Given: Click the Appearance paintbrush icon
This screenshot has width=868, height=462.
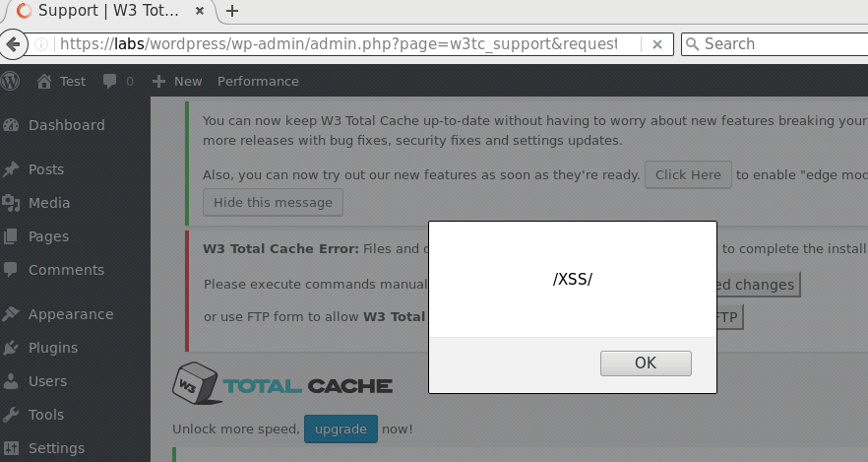Looking at the screenshot, I should point(11,314).
